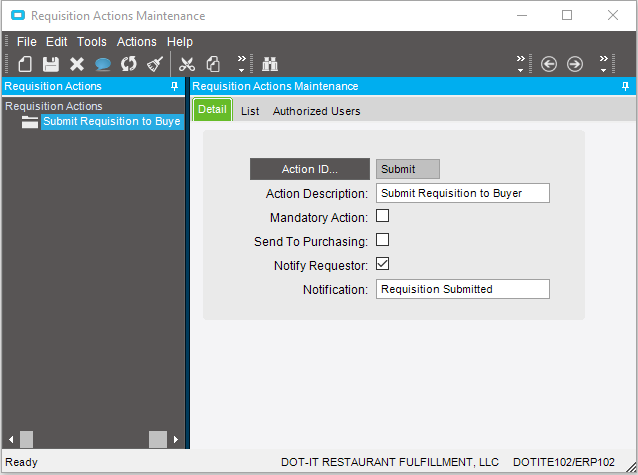Image resolution: width=638 pixels, height=475 pixels.
Task: Open the Actions menu
Action: point(137,42)
